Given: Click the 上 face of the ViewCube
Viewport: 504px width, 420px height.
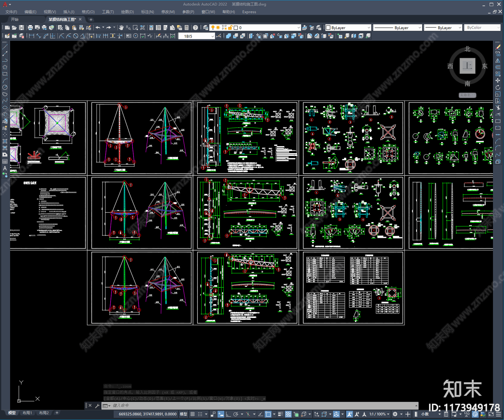Looking at the screenshot, I should 467,66.
